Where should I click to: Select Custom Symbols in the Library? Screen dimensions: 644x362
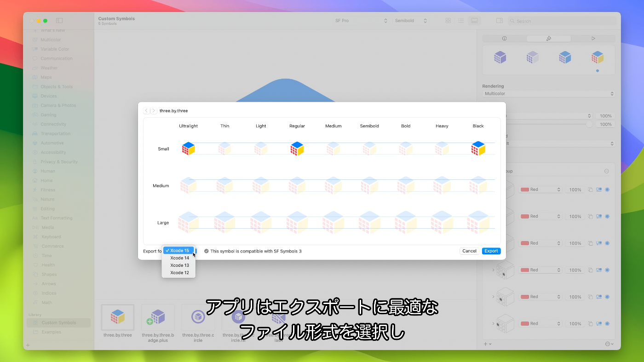tap(58, 323)
